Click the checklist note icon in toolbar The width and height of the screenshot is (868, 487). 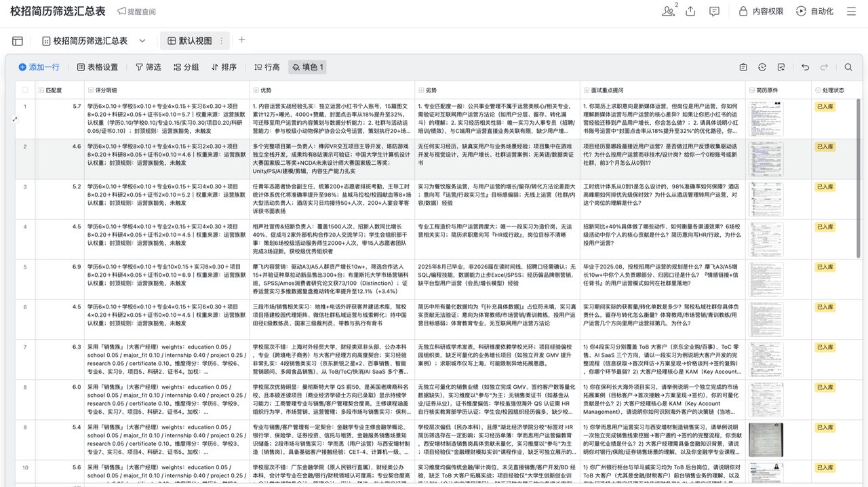pyautogui.click(x=781, y=67)
